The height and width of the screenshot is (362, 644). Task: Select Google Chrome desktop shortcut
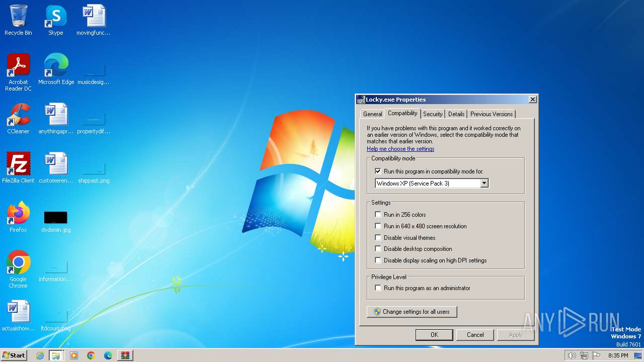[x=18, y=269]
